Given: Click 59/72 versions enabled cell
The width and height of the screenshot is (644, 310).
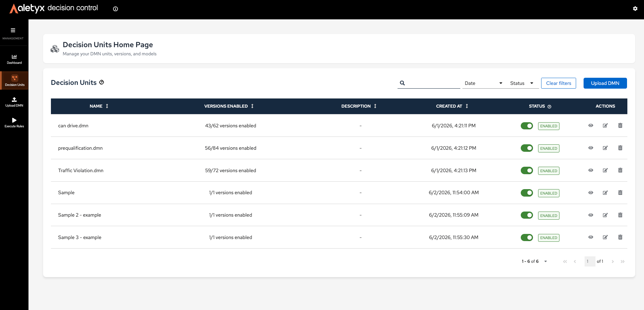Looking at the screenshot, I should click(x=231, y=170).
